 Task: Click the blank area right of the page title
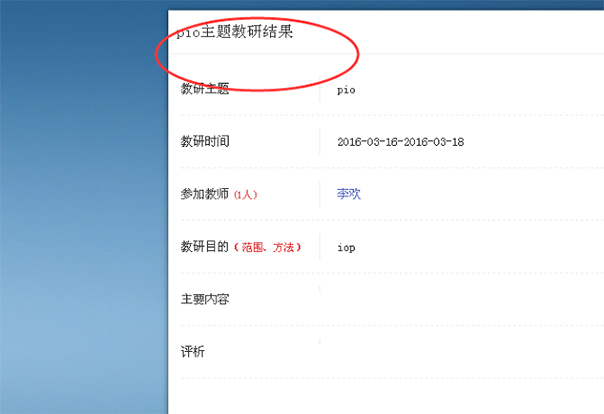480,32
